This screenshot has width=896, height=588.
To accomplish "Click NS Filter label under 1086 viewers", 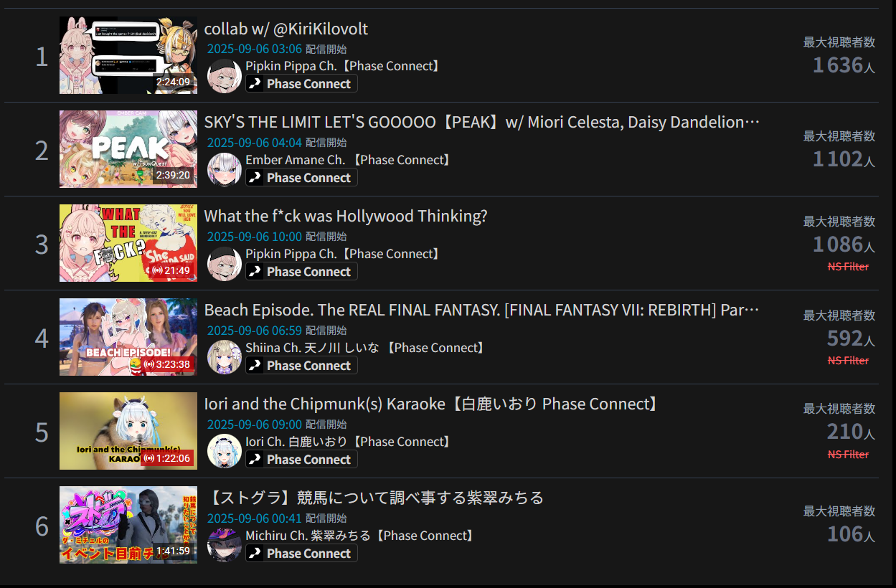I will [848, 267].
